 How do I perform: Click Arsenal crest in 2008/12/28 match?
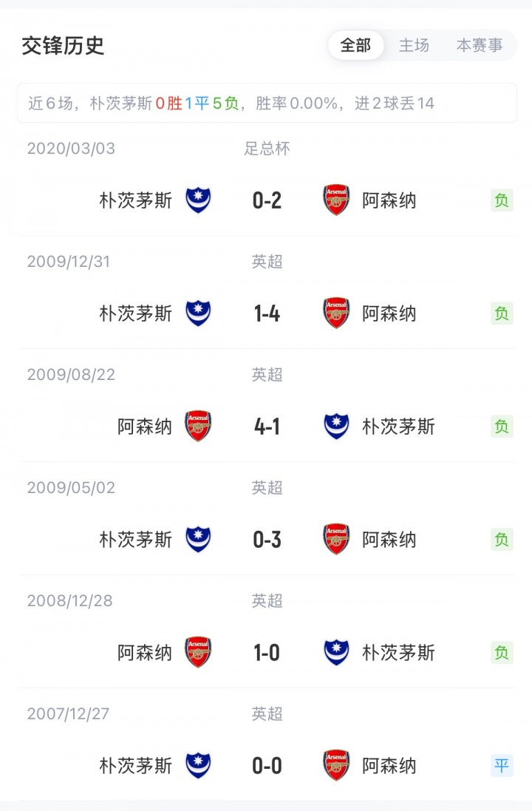click(198, 653)
